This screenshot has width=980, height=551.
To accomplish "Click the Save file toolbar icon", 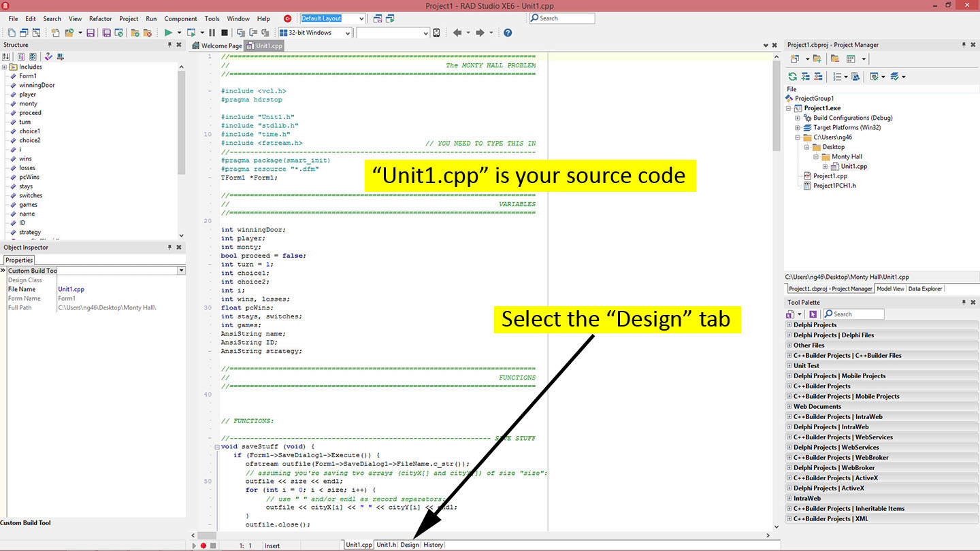I will coord(90,33).
